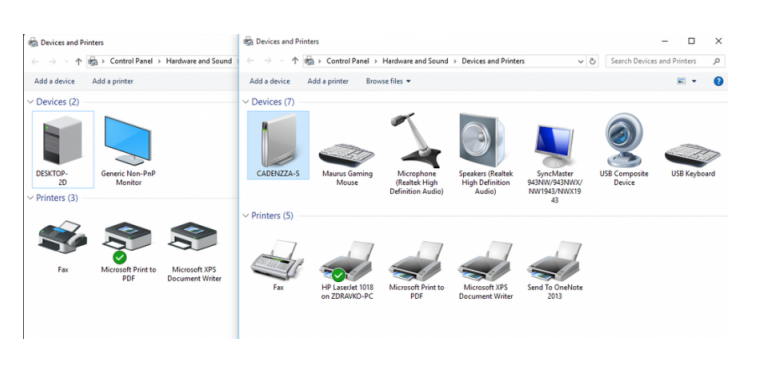The image size is (760, 380).
Task: Minimize the right Devices and Printers window
Action: coord(665,41)
